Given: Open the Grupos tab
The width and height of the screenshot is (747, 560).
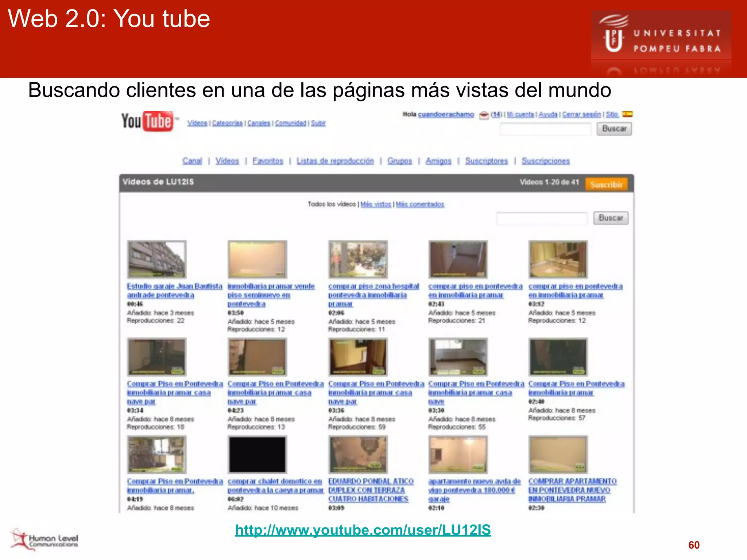Looking at the screenshot, I should tap(400, 161).
